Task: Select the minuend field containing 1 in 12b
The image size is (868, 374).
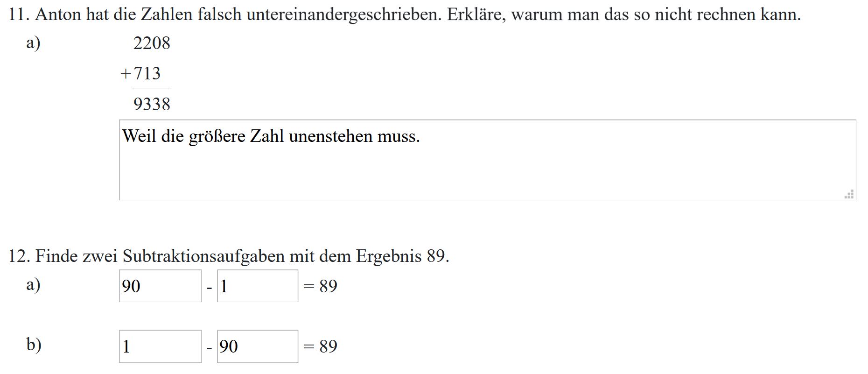Action: click(160, 346)
